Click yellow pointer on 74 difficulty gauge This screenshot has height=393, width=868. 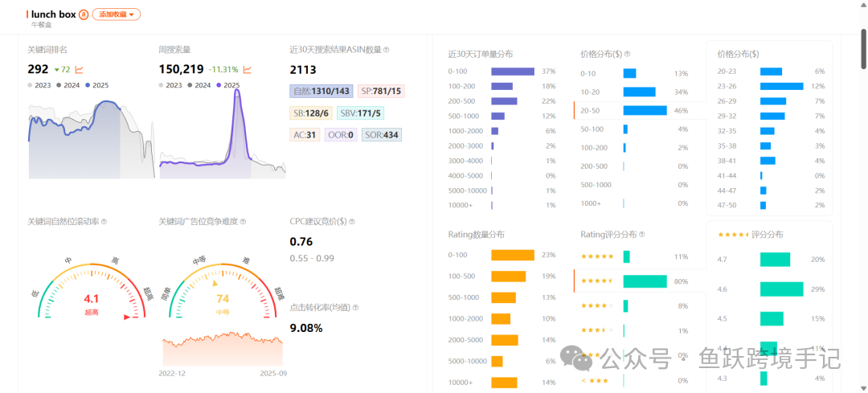click(215, 284)
